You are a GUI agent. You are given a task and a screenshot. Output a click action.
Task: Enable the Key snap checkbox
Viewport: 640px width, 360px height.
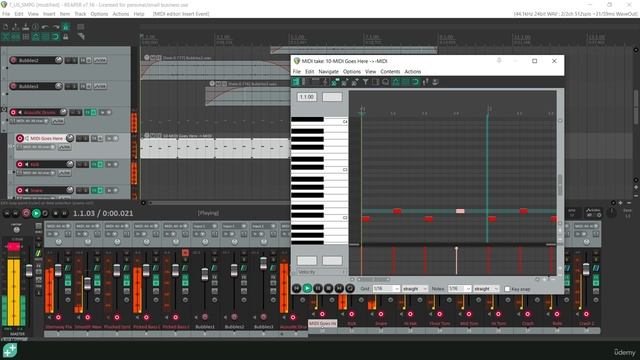point(507,289)
